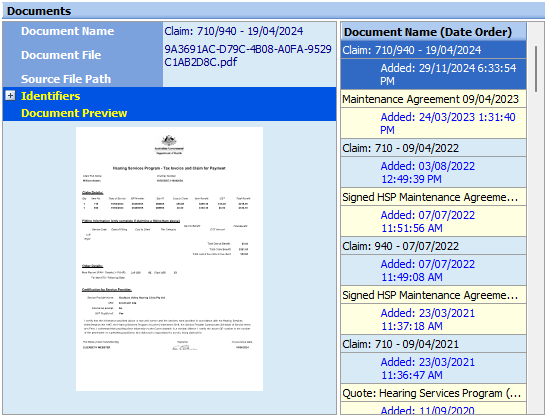Select the Document Name property label
Viewport: 547px width, 417px height.
pyautogui.click(x=67, y=31)
